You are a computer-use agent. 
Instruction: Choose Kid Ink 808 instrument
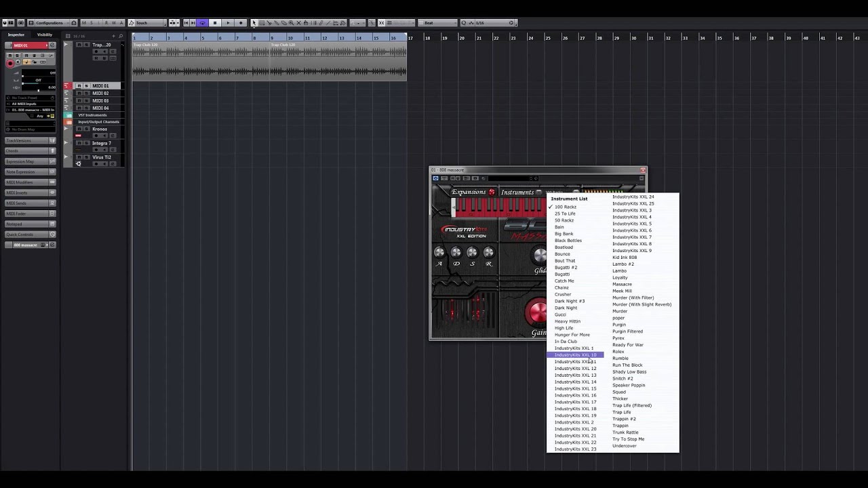coord(625,258)
